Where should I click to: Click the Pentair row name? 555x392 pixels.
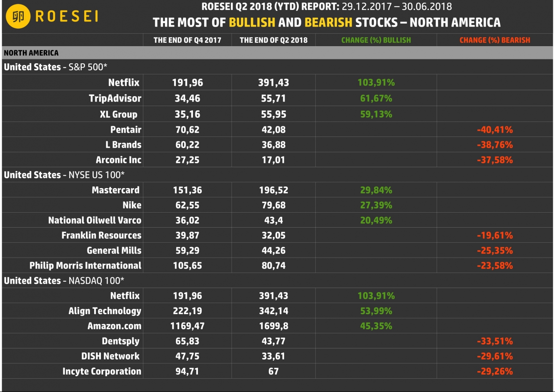(126, 129)
